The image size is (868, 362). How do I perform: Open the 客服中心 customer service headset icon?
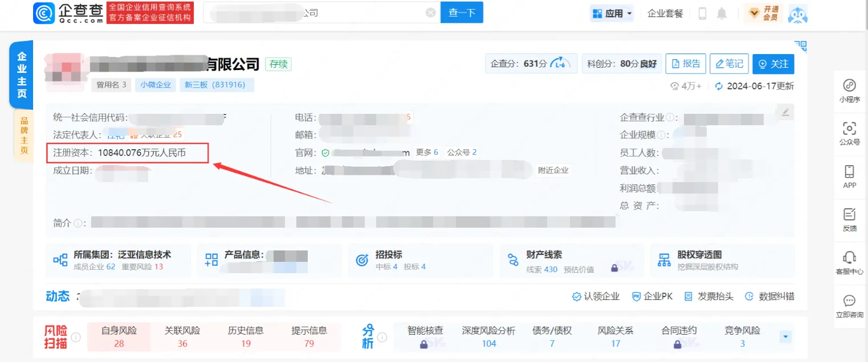click(x=849, y=258)
